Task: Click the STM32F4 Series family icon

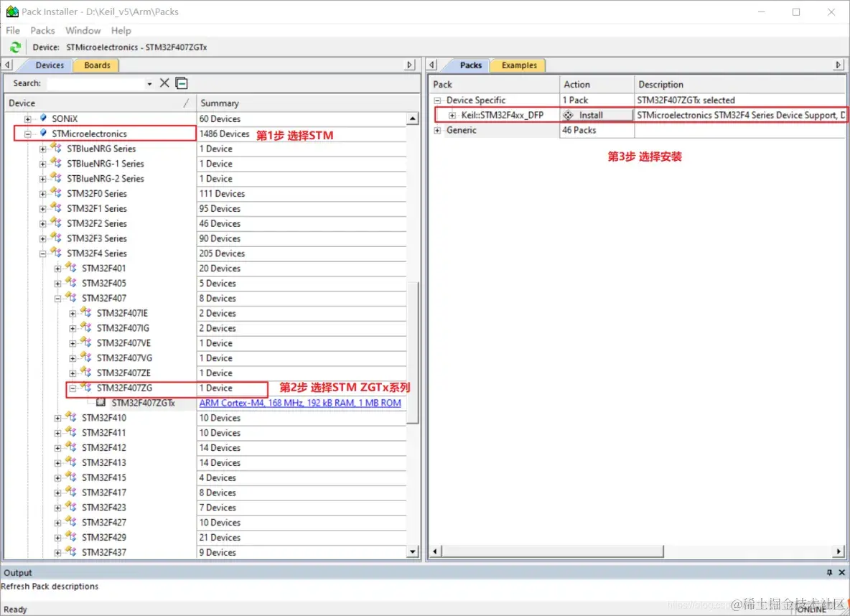Action: [56, 252]
